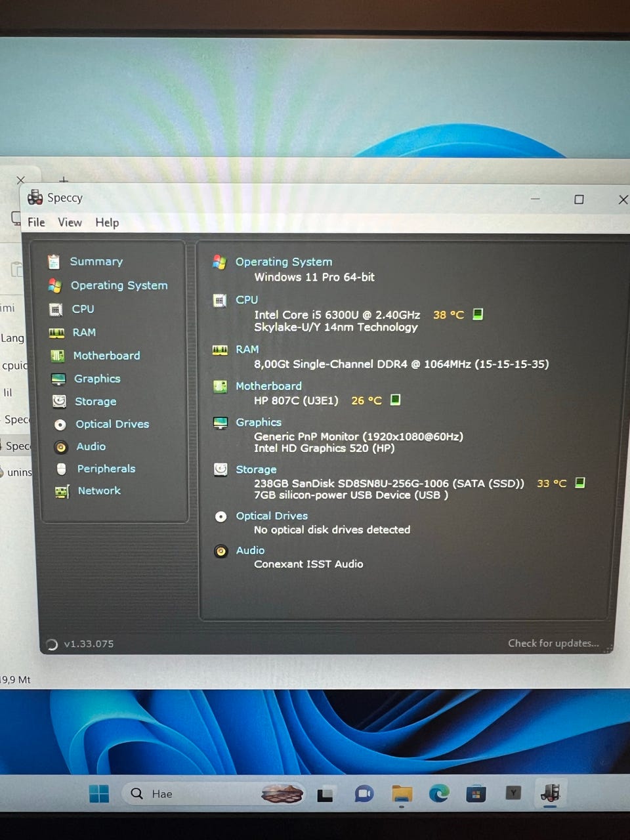Open Audio details from the sidebar
The image size is (630, 840).
click(91, 446)
